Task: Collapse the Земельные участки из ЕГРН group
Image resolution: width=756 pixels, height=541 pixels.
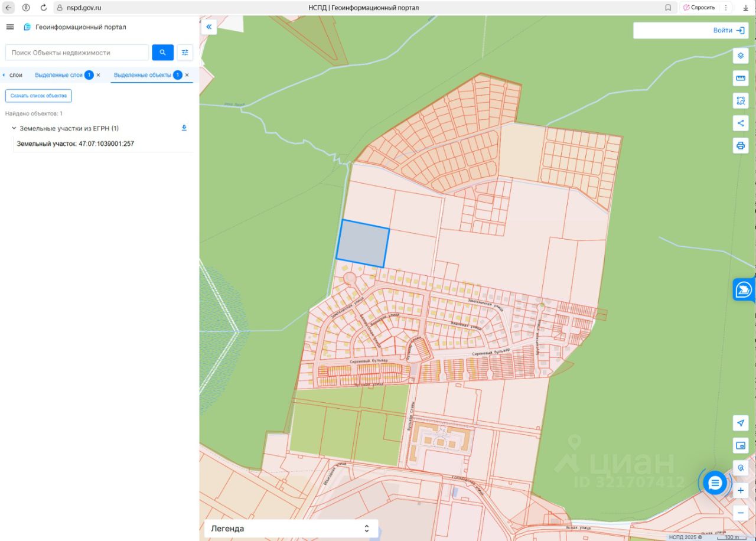Action: click(x=14, y=128)
